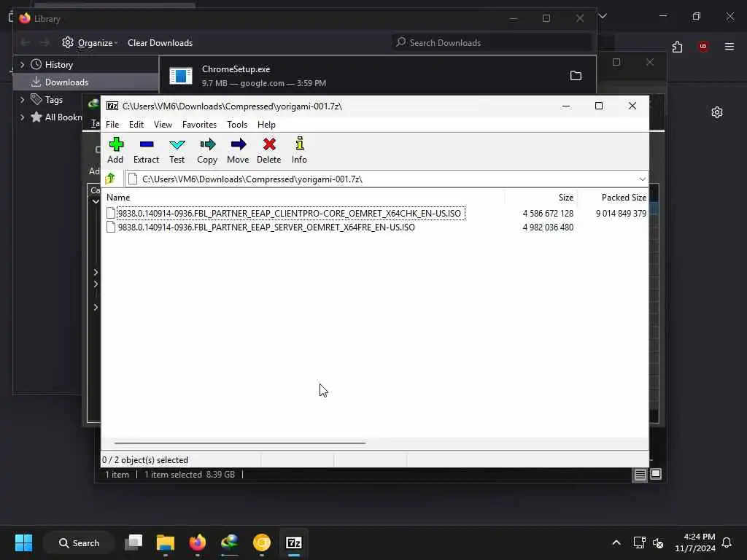
Task: Choose the Move toolbar button
Action: [238, 150]
